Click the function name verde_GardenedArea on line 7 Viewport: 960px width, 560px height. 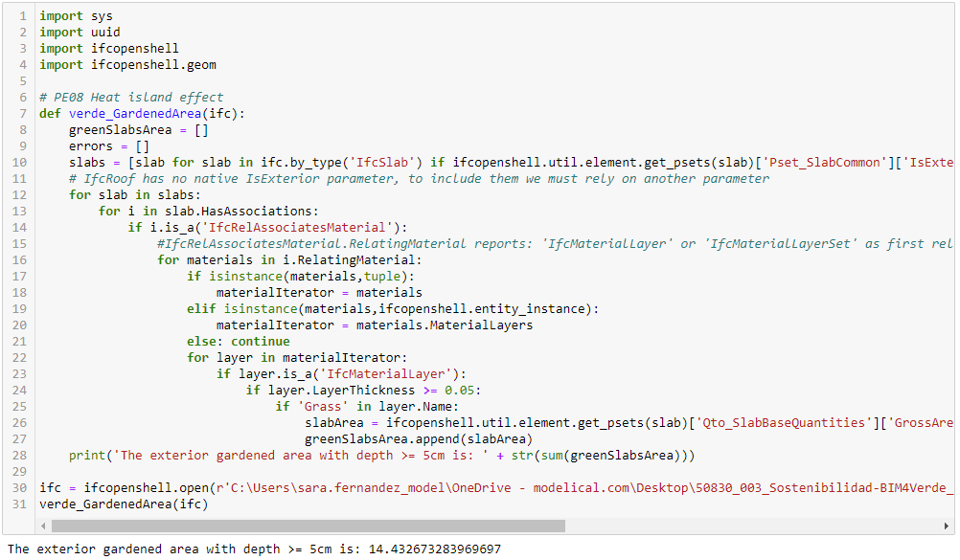coord(135,114)
